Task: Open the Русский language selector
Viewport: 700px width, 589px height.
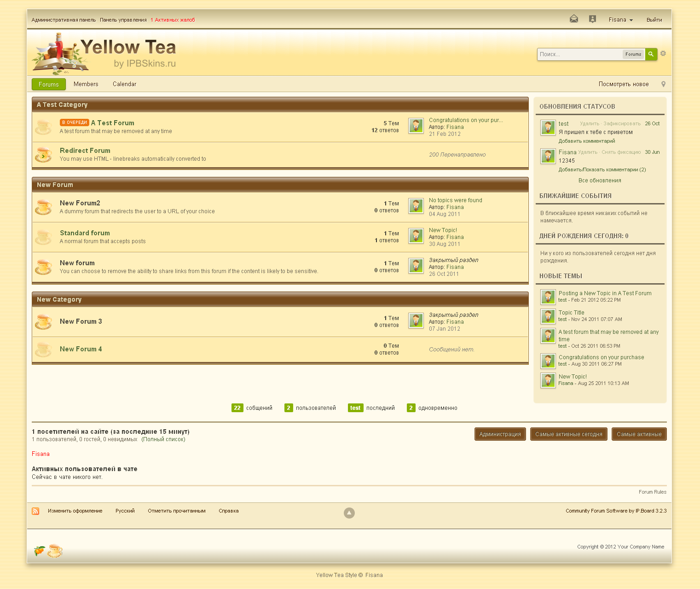Action: [x=125, y=511]
